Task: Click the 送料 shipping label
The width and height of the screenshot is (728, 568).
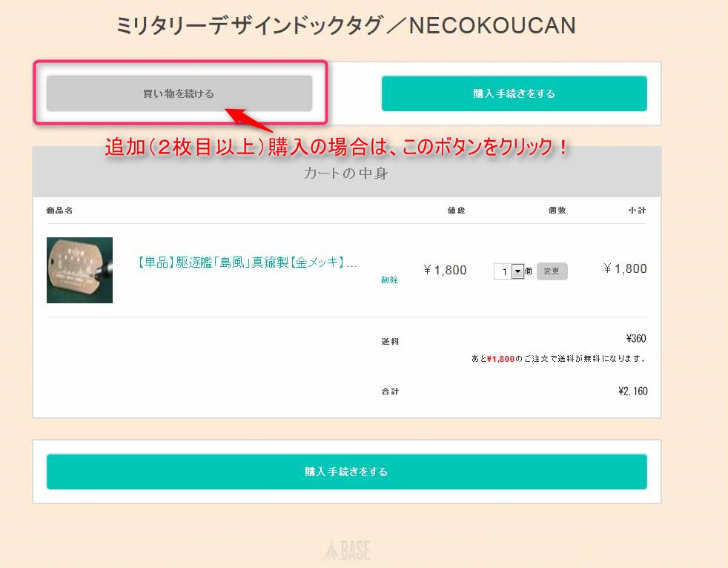Action: 390,341
